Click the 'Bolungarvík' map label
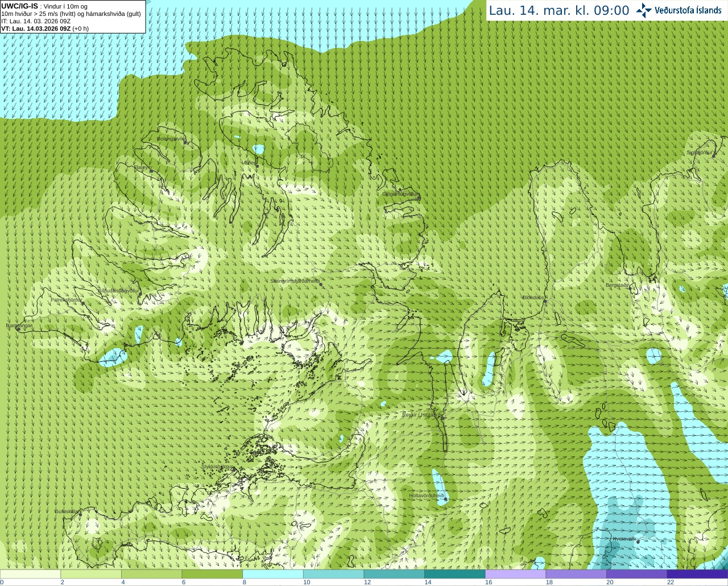728x586 pixels. coord(171,139)
